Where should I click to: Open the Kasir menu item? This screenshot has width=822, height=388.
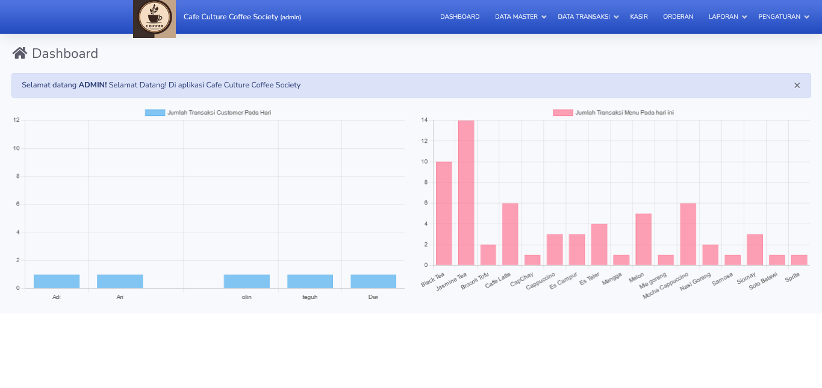click(x=639, y=17)
